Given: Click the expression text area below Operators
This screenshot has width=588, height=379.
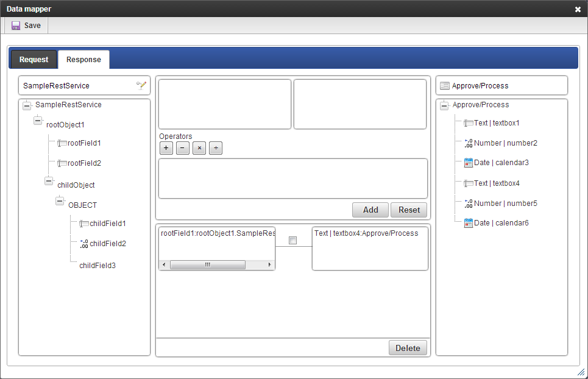Looking at the screenshot, I should pos(293,179).
